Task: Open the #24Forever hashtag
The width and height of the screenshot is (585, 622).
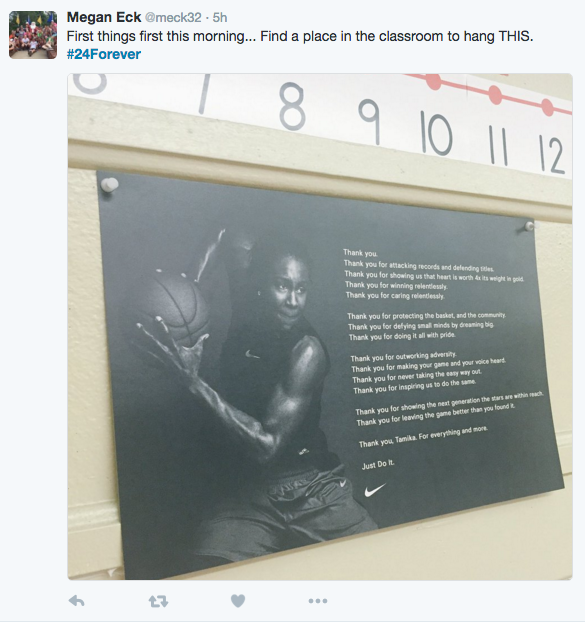Action: click(104, 54)
